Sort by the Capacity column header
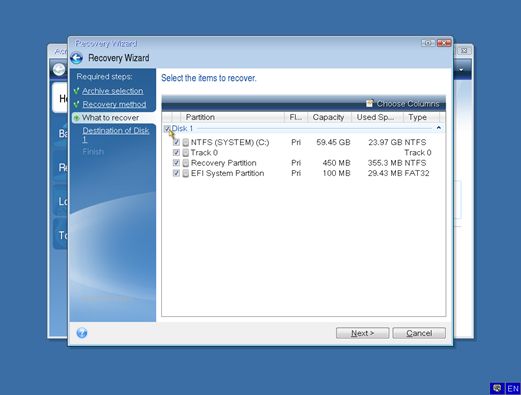The image size is (521, 395). click(x=329, y=117)
